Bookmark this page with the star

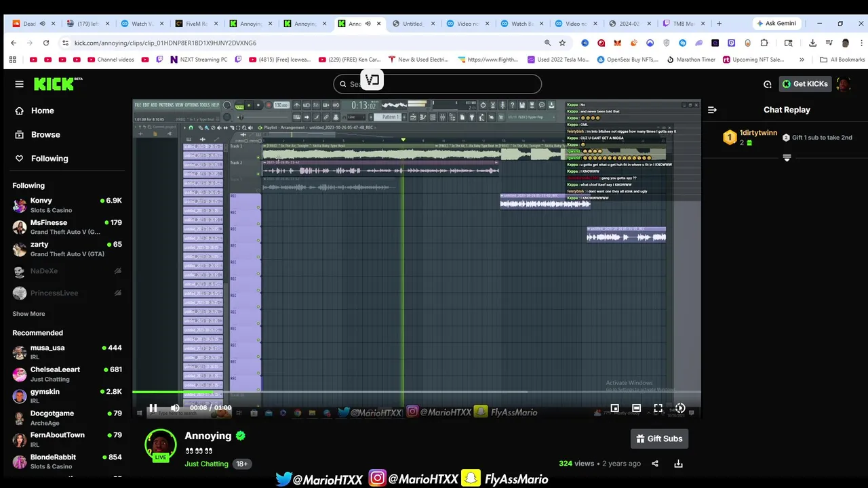tap(562, 43)
